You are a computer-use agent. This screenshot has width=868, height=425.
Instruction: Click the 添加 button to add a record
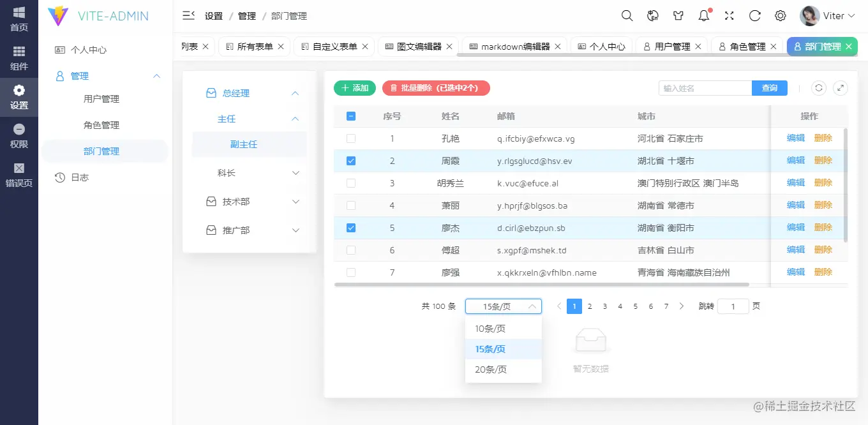click(x=355, y=88)
